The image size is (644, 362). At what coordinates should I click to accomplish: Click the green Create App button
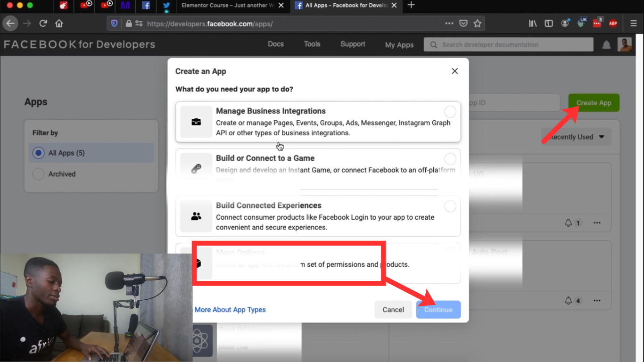(x=594, y=103)
